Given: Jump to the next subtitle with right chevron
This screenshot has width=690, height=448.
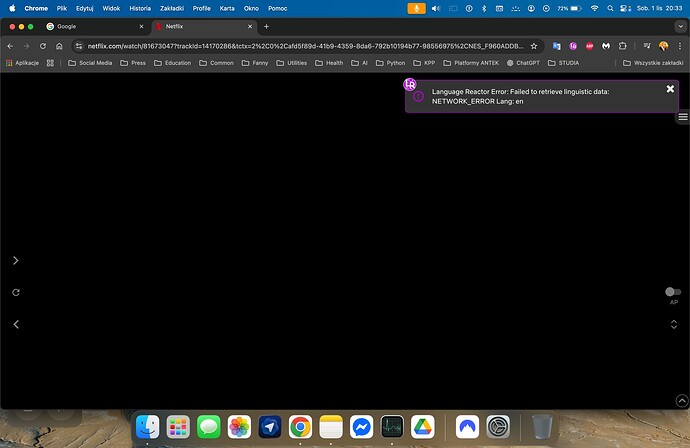Looking at the screenshot, I should click(15, 260).
